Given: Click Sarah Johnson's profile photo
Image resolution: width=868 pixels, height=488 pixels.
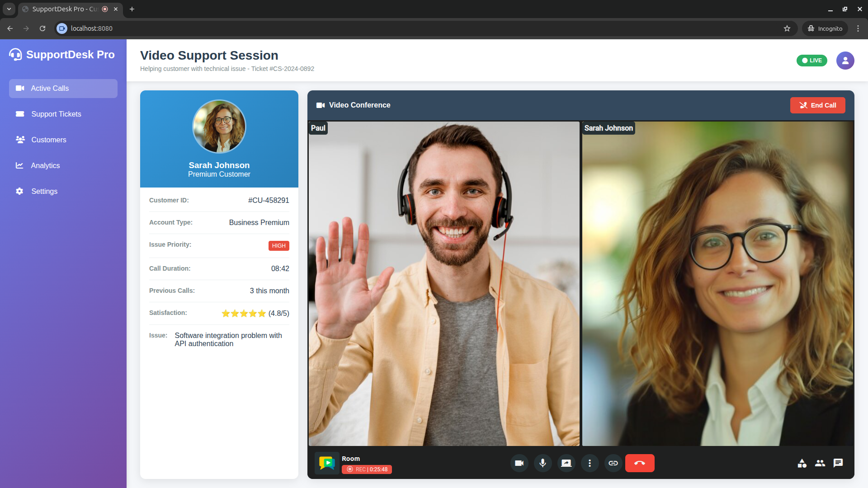Looking at the screenshot, I should [x=219, y=127].
